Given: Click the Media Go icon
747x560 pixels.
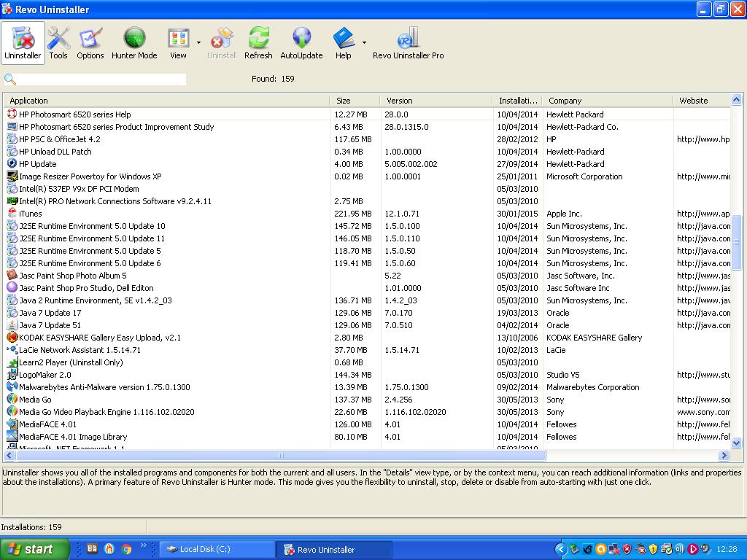Looking at the screenshot, I should coord(12,399).
